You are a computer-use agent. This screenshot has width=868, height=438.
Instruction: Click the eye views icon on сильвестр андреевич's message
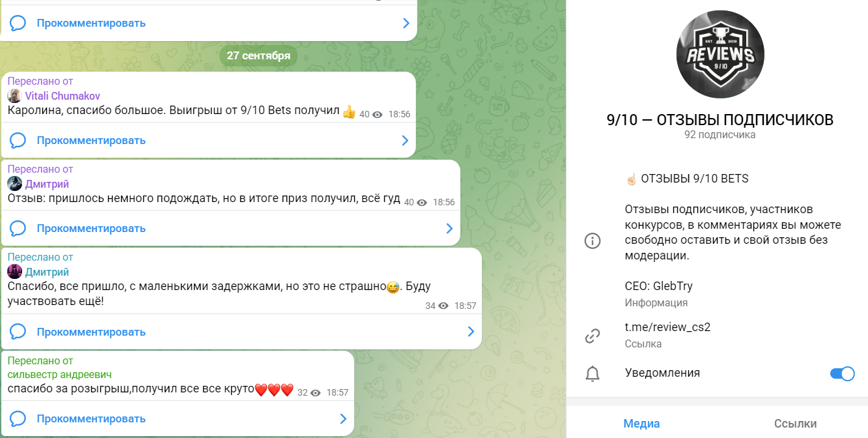(316, 393)
